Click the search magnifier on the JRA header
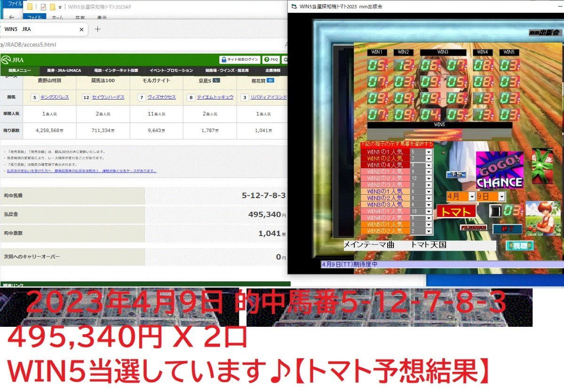Image resolution: width=564 pixels, height=392 pixels. coord(285,60)
